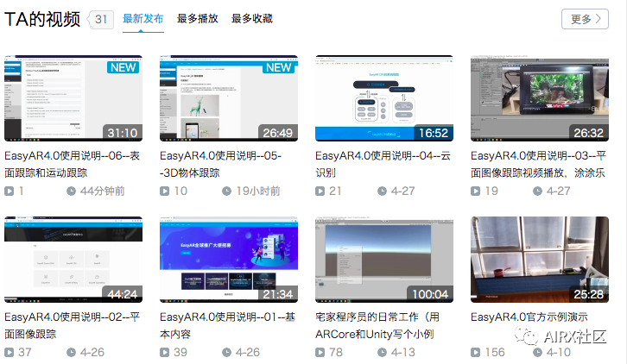Open the 44:24 video thumbnail
Viewport: 627px width, 364px height.
tap(73, 260)
